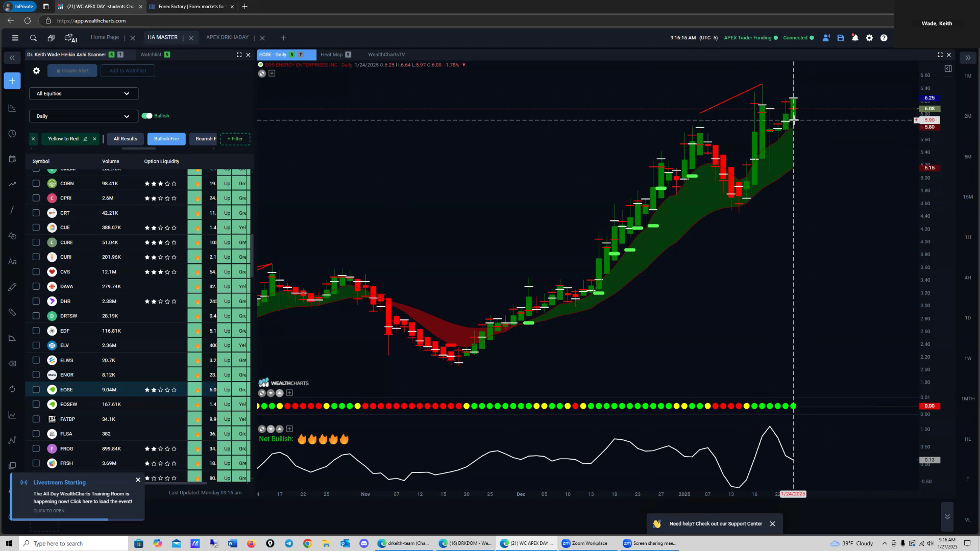Open the Watchlist tab
The height and width of the screenshot is (551, 980).
coord(151,55)
